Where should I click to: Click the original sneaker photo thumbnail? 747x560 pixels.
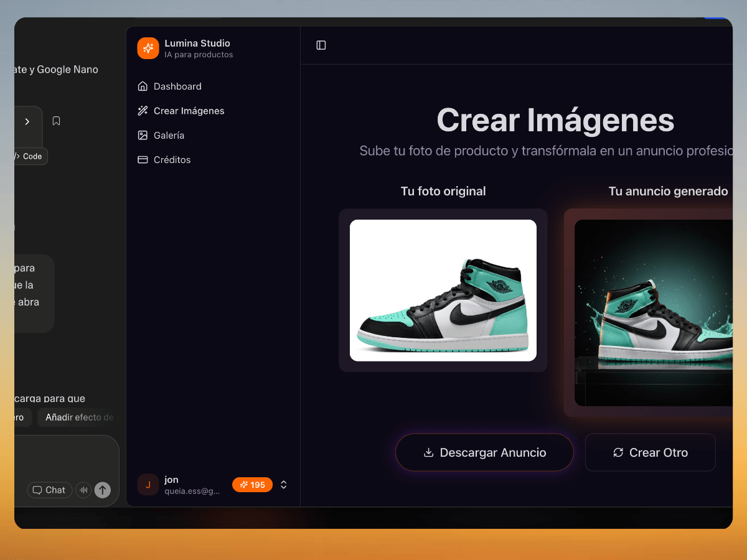tap(443, 291)
